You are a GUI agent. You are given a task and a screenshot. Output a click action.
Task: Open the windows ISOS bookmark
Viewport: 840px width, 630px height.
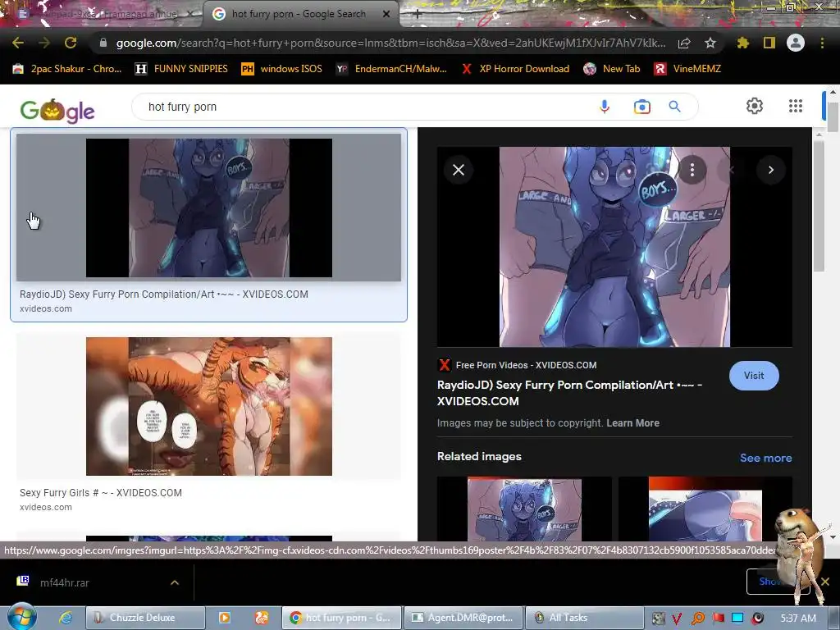coord(282,69)
